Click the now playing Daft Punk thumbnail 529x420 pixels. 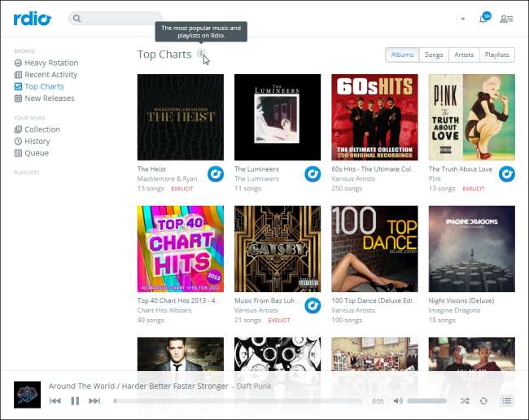click(x=28, y=395)
